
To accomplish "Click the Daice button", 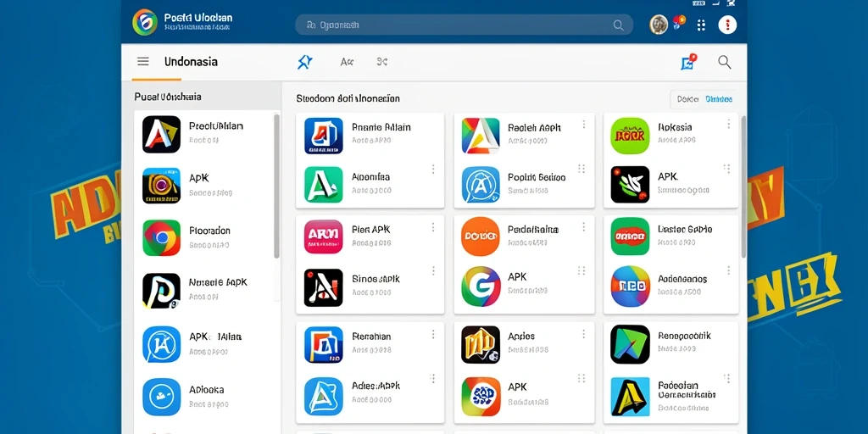I will click(687, 99).
